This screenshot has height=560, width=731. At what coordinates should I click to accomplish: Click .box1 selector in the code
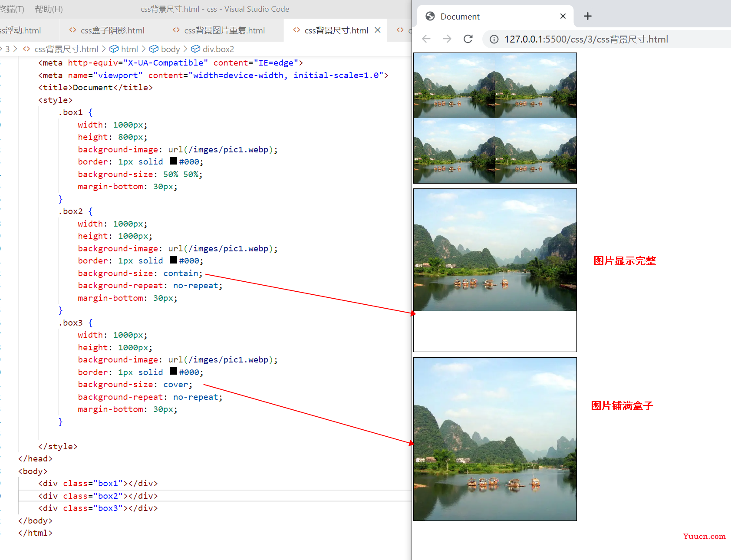70,112
